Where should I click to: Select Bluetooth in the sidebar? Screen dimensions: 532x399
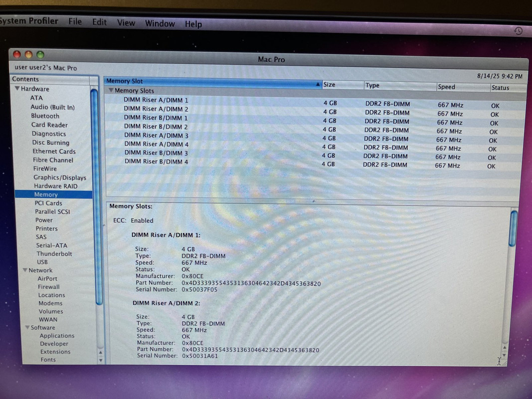45,116
